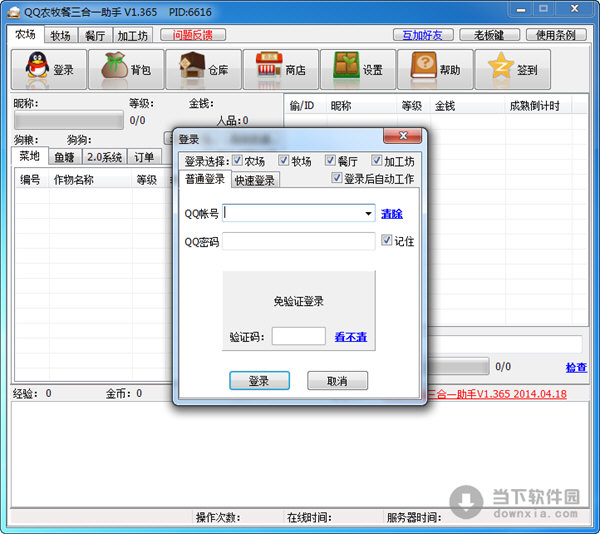Click the 昵称 progress bar
The width and height of the screenshot is (600, 534).
point(69,120)
